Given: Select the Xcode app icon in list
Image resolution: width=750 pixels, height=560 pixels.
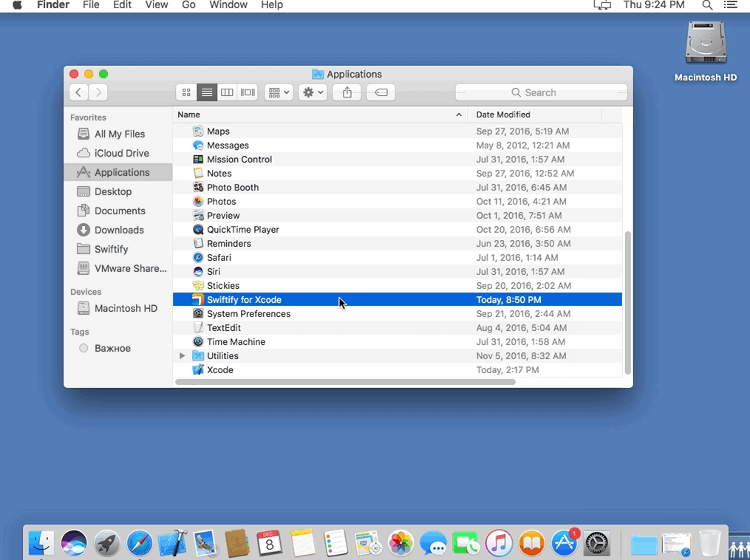Looking at the screenshot, I should tap(198, 369).
